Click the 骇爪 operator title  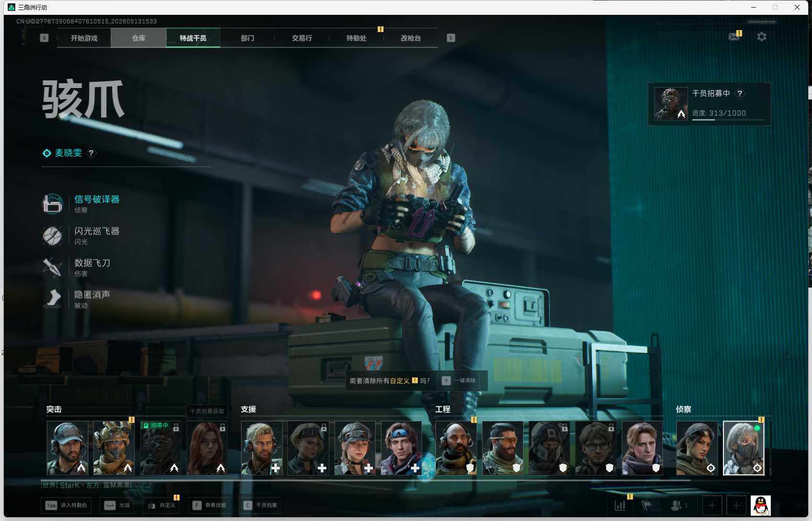(x=83, y=99)
